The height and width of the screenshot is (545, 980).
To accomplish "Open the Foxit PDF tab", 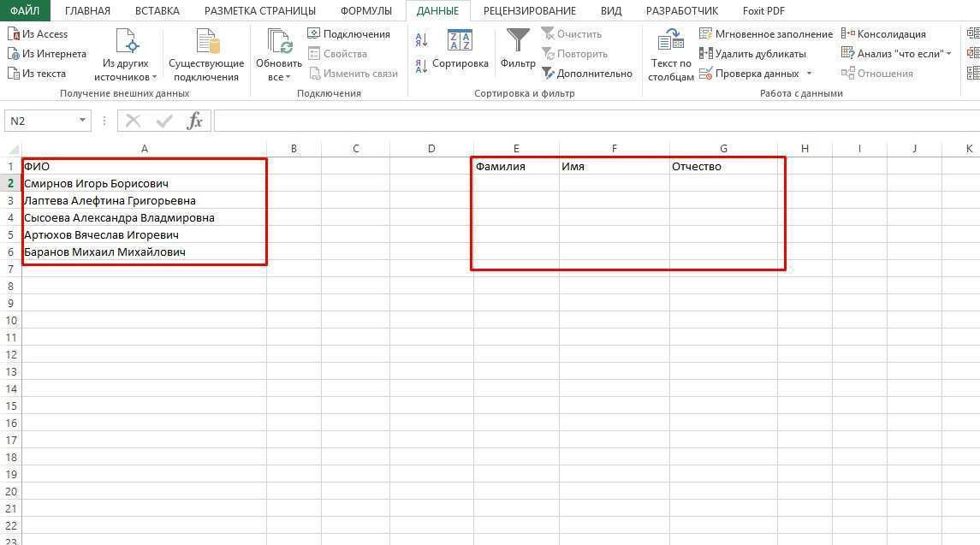I will click(762, 10).
